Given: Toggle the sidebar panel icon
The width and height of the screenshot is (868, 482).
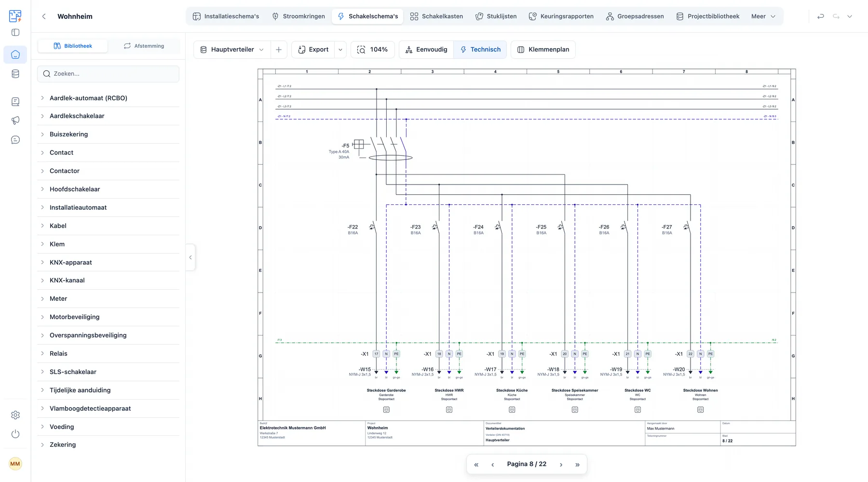Looking at the screenshot, I should point(15,32).
